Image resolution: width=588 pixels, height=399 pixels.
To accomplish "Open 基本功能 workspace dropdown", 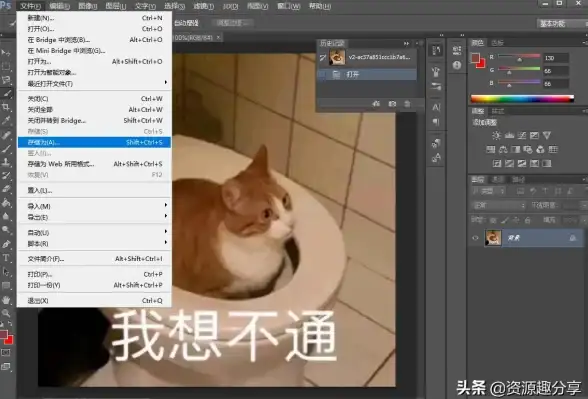I will pos(562,23).
